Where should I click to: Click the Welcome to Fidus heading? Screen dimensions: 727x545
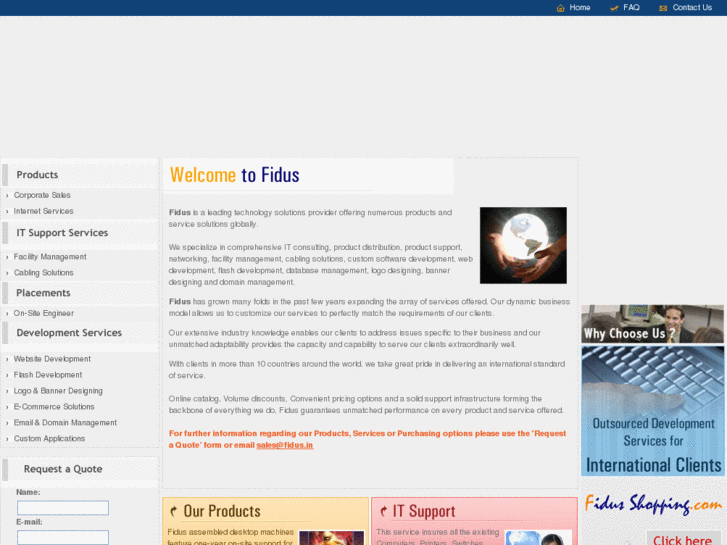coord(235,175)
